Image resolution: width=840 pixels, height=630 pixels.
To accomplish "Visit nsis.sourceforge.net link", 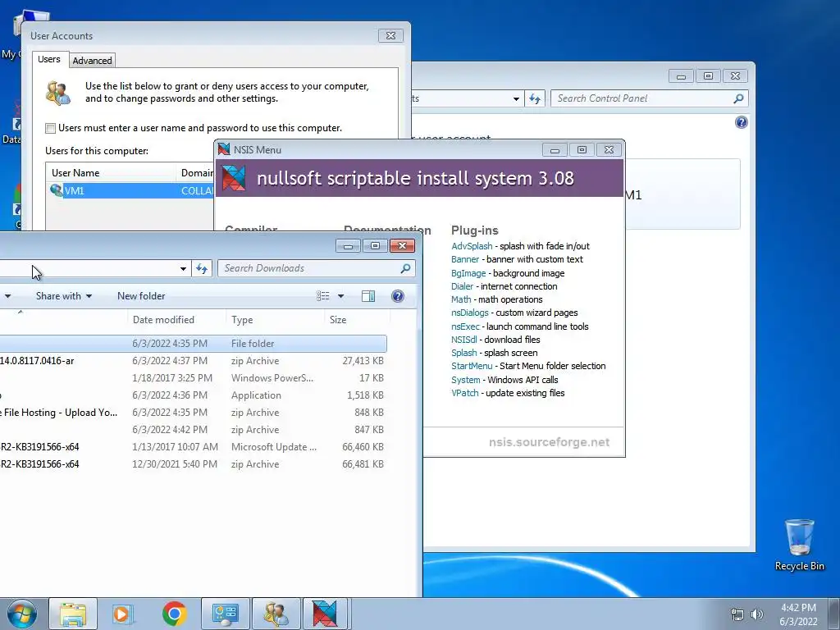I will pyautogui.click(x=549, y=442).
